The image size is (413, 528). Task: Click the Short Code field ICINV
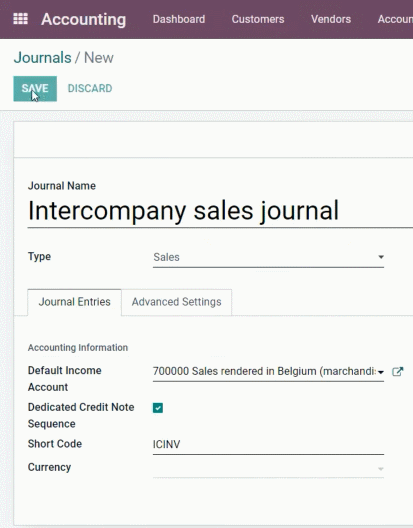[x=268, y=444]
